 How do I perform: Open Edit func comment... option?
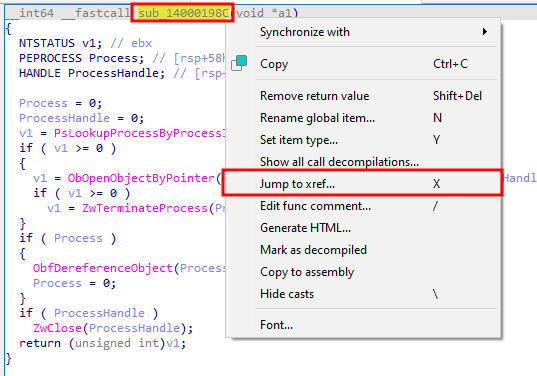point(363,206)
